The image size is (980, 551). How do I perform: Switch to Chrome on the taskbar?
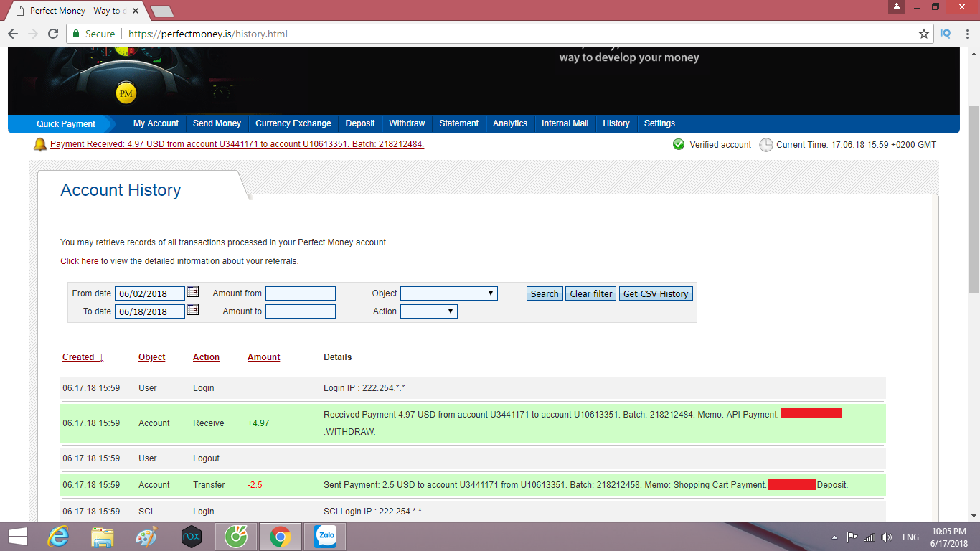tap(280, 537)
